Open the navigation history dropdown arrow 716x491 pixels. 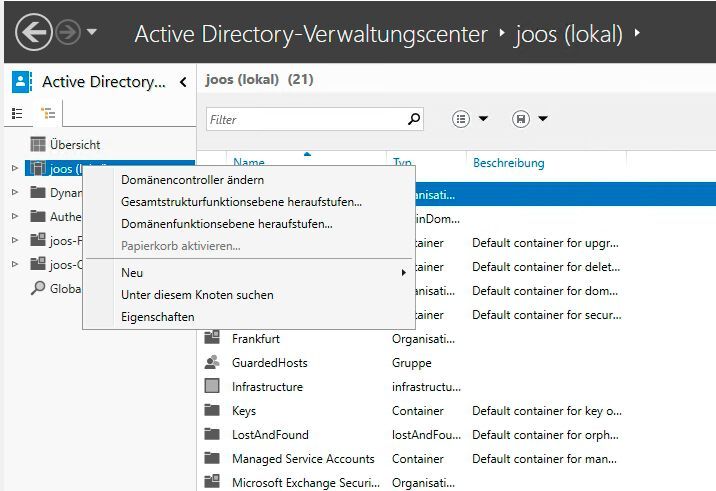(92, 32)
